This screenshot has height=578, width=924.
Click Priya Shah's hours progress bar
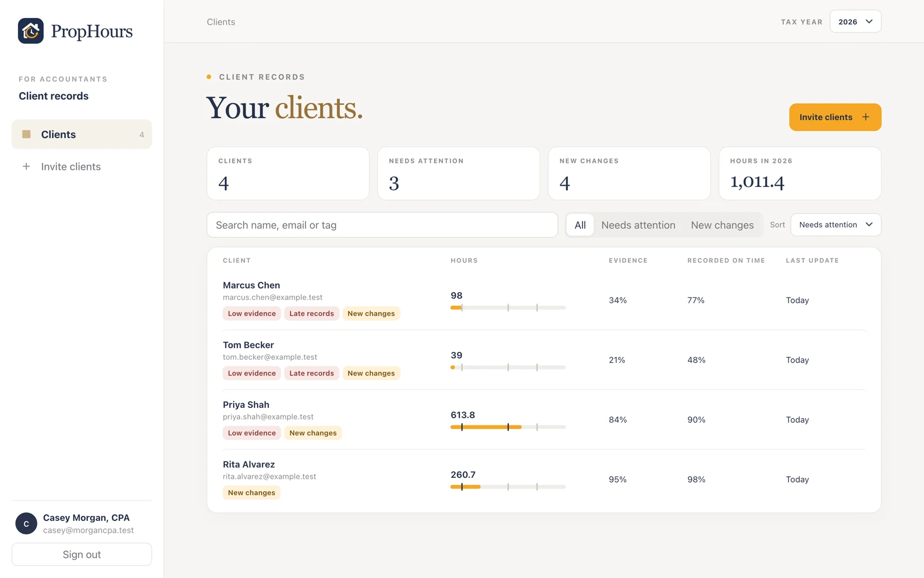508,427
